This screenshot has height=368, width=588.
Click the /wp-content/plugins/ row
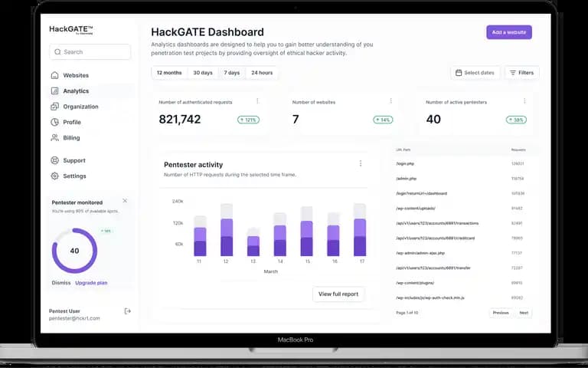[463, 283]
